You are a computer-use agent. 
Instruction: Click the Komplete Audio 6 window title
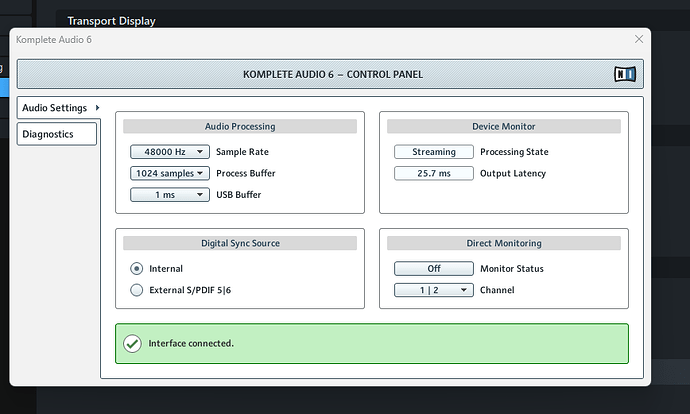(54, 40)
